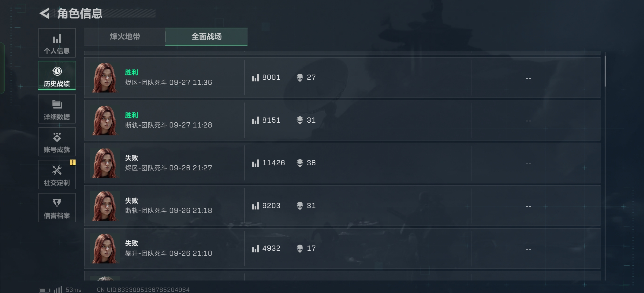Click the yellow alert badge on 社交定制
Viewport: 644px width, 293px height.
[x=73, y=162]
